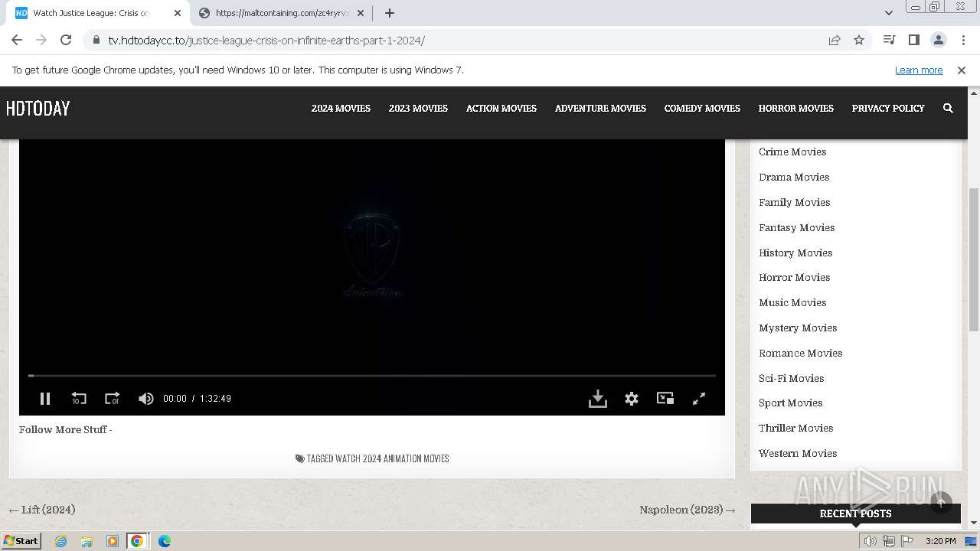Open Horror Movies nav item
The width and height of the screenshot is (980, 551).
[796, 108]
